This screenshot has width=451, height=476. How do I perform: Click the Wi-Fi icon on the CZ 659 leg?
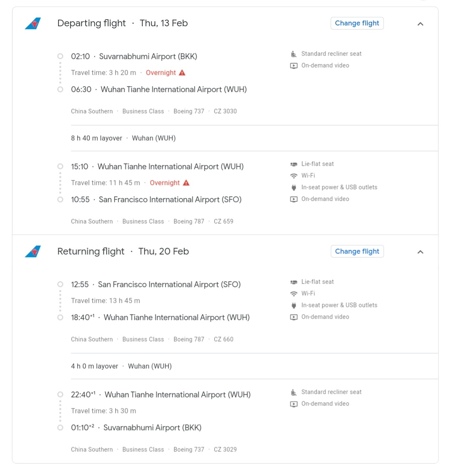coord(294,176)
